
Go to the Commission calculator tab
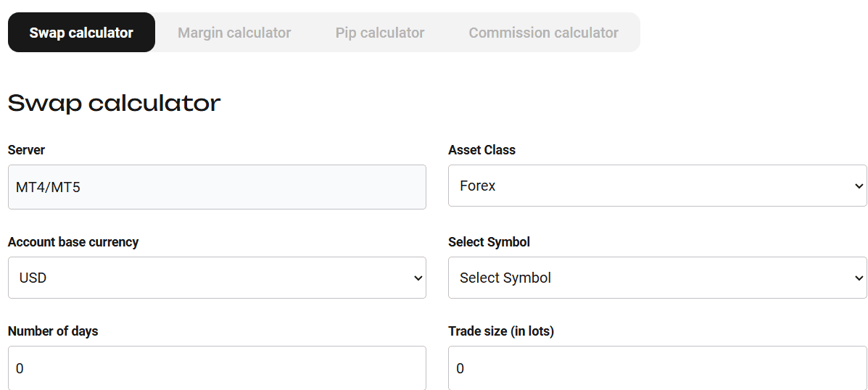[x=543, y=33]
